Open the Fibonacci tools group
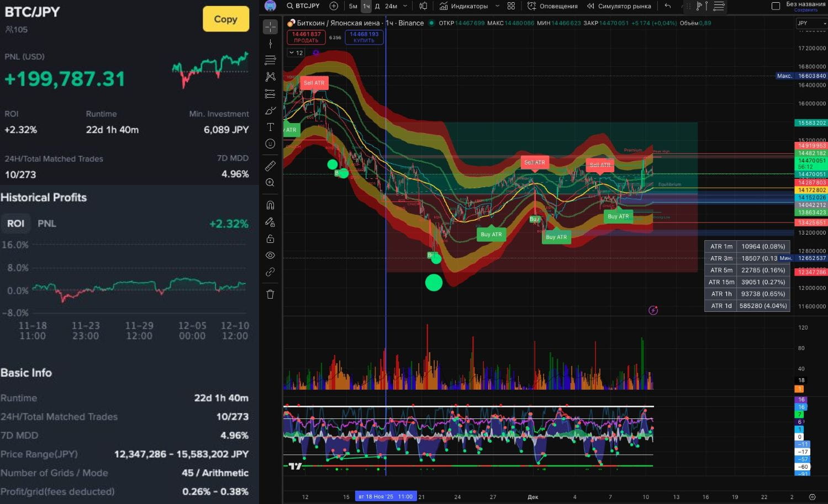Image resolution: width=828 pixels, height=504 pixels. coord(270,60)
